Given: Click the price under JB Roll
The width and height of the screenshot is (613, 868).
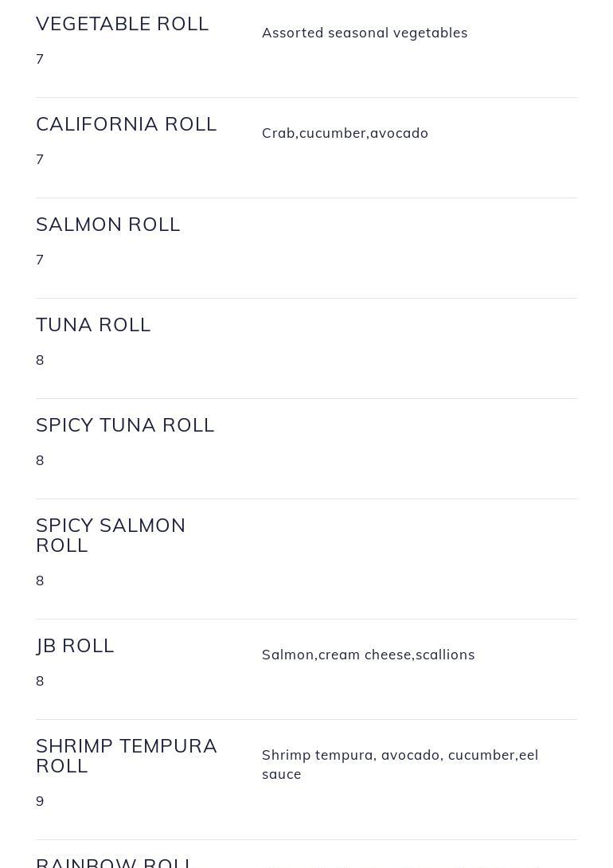Looking at the screenshot, I should click(x=40, y=681).
